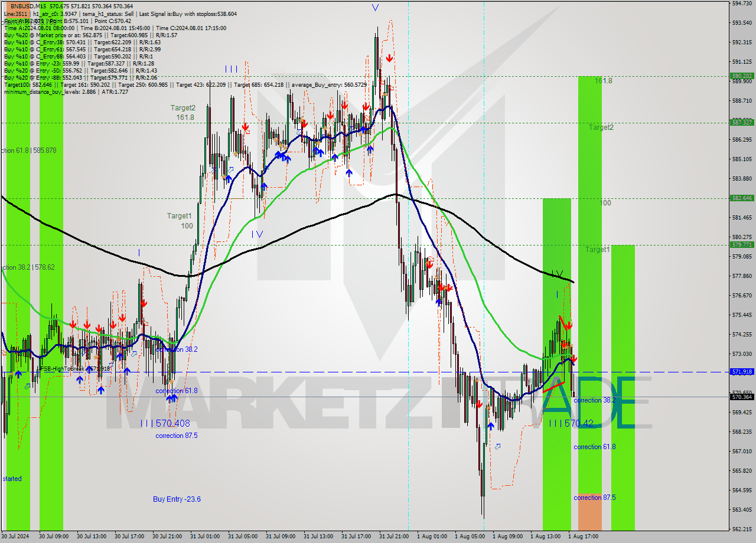
Task: Click the 571.918 blue price tag
Action: pyautogui.click(x=742, y=372)
